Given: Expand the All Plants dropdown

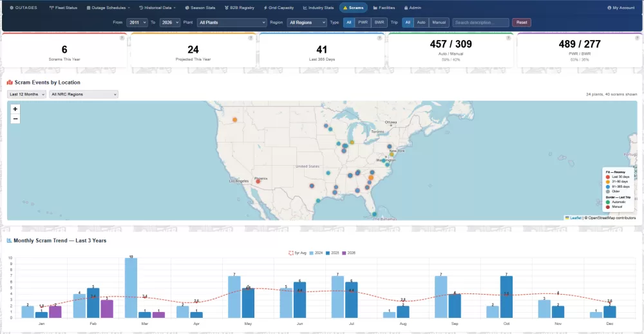Looking at the screenshot, I should click(x=232, y=23).
